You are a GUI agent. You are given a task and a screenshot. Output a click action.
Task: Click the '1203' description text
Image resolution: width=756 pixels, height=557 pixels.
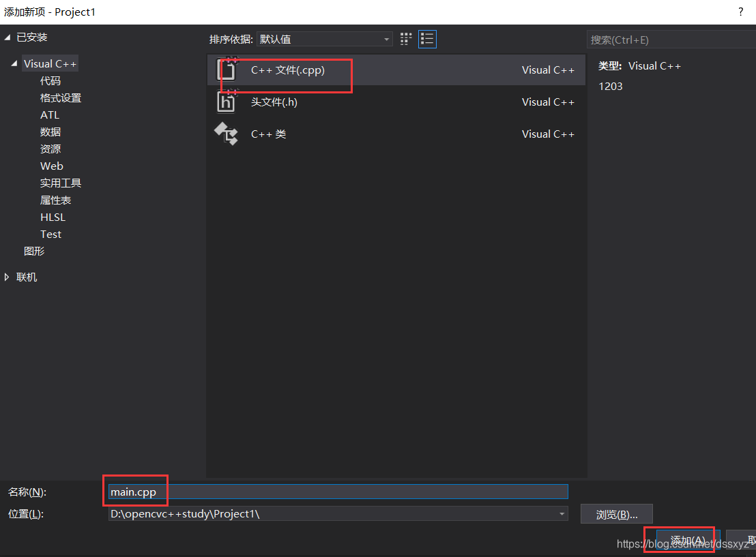tap(611, 87)
